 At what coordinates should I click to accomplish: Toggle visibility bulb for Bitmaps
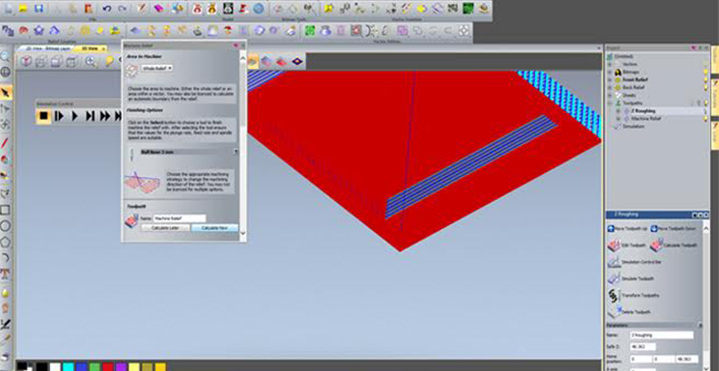coord(706,72)
